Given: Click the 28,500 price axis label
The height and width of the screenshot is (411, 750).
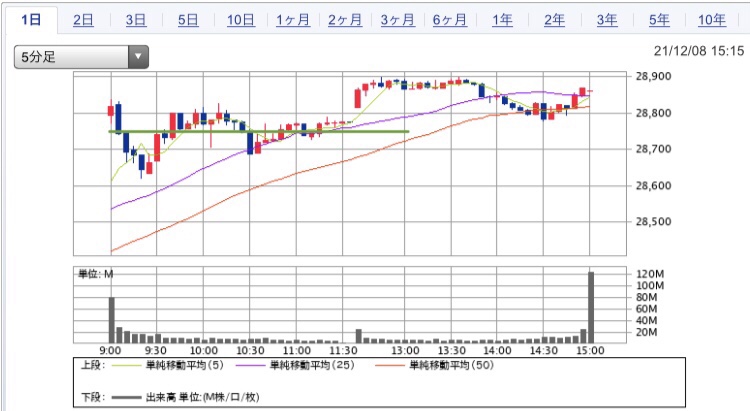Looking at the screenshot, I should [x=653, y=222].
